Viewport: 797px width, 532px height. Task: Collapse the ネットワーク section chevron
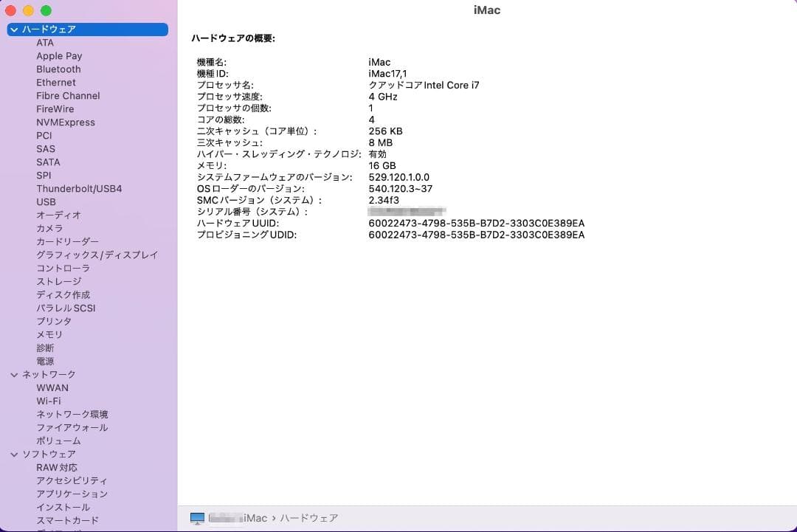coord(14,375)
